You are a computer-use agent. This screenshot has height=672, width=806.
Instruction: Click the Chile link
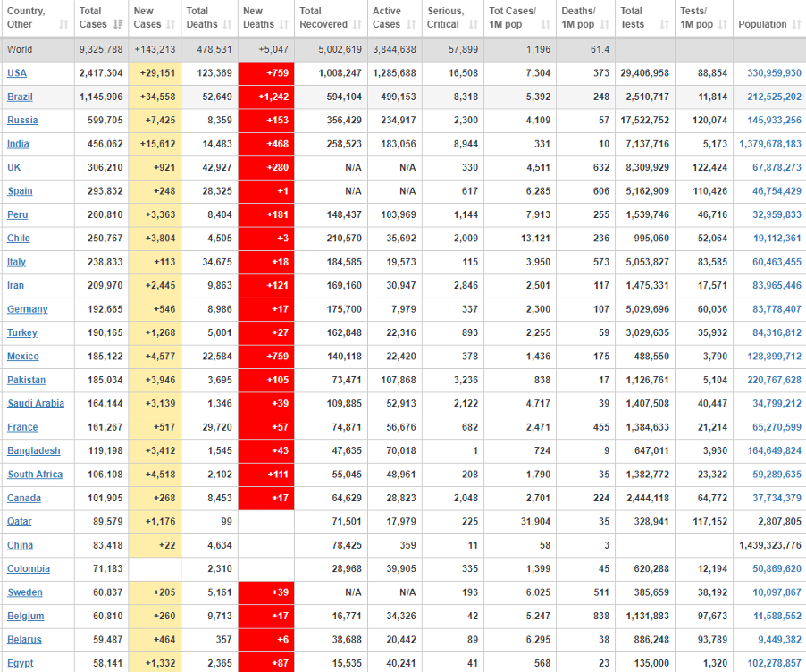click(x=19, y=239)
